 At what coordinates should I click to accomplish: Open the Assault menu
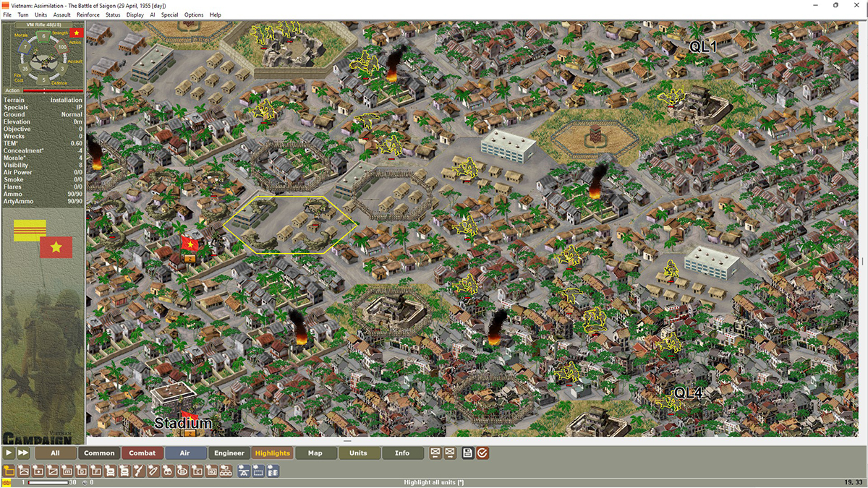click(x=61, y=14)
